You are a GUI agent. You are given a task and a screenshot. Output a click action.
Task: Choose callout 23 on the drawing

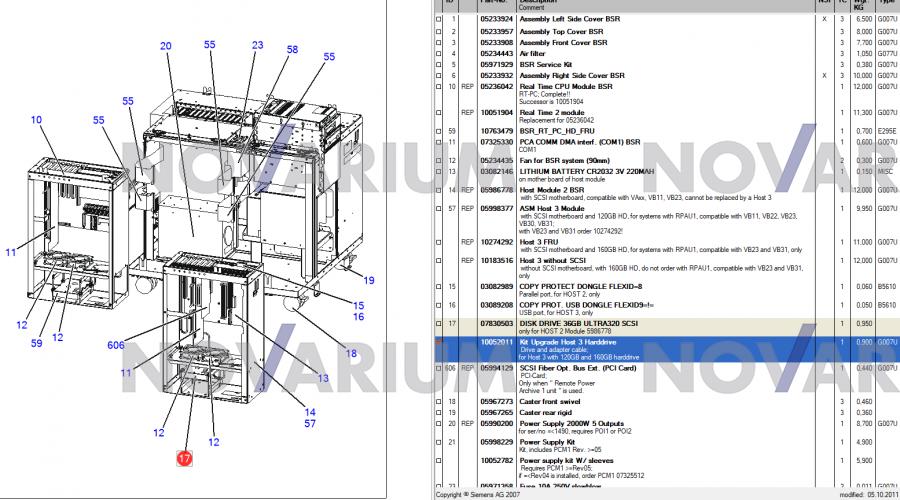pyautogui.click(x=258, y=46)
